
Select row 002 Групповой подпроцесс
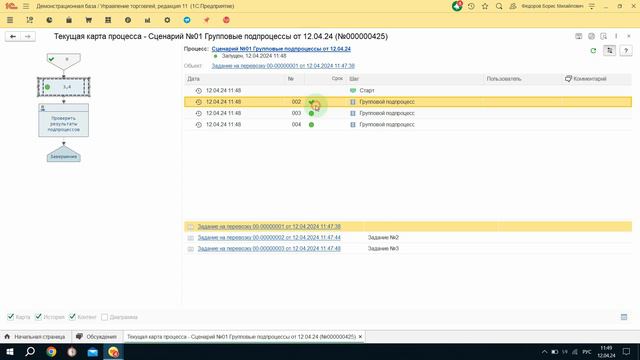[408, 102]
